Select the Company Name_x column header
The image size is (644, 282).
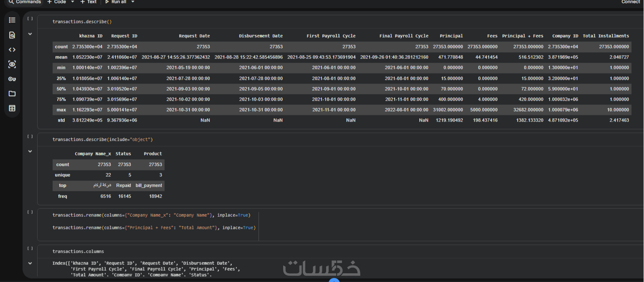coord(93,154)
